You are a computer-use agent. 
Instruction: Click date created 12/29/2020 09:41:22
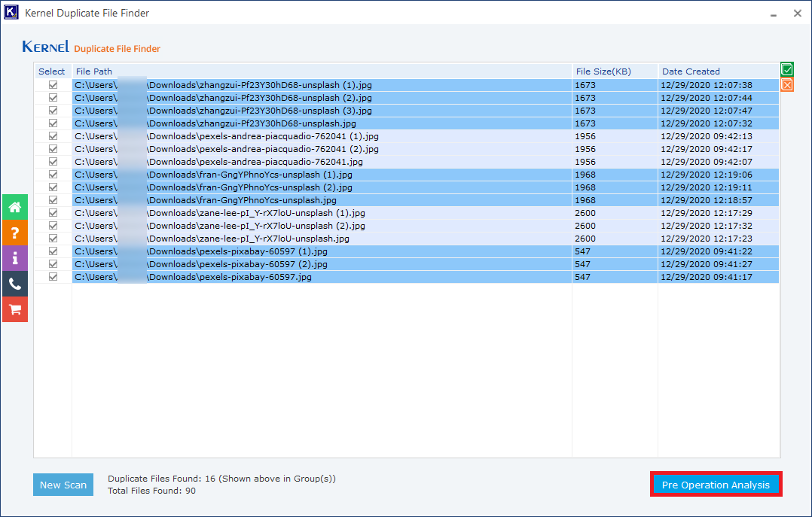[707, 251]
